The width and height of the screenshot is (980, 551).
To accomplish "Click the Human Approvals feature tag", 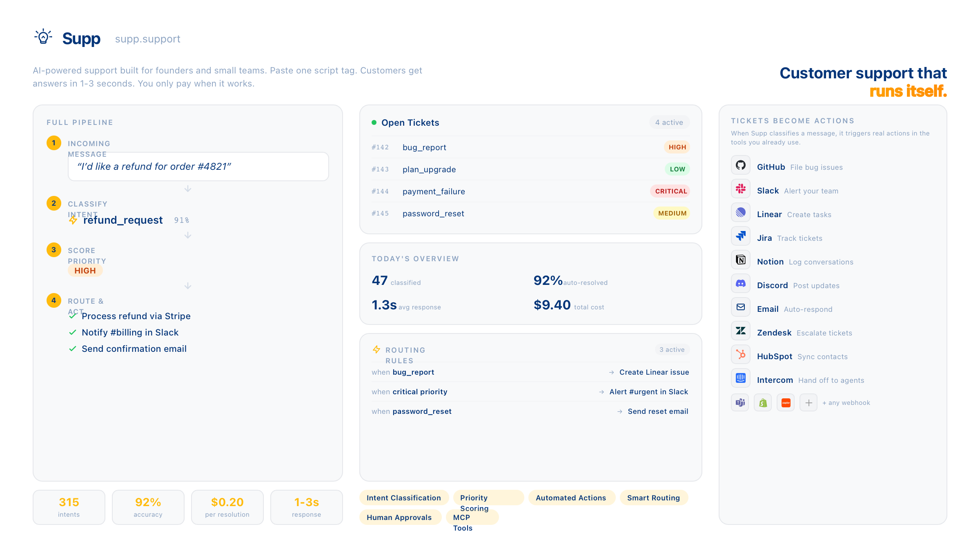I will [399, 518].
